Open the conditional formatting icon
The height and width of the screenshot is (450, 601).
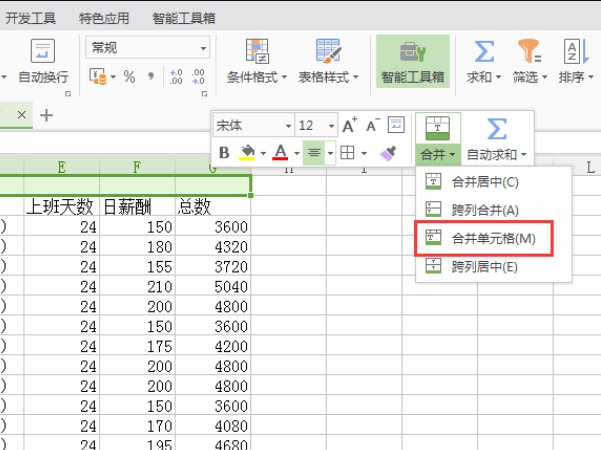click(257, 51)
